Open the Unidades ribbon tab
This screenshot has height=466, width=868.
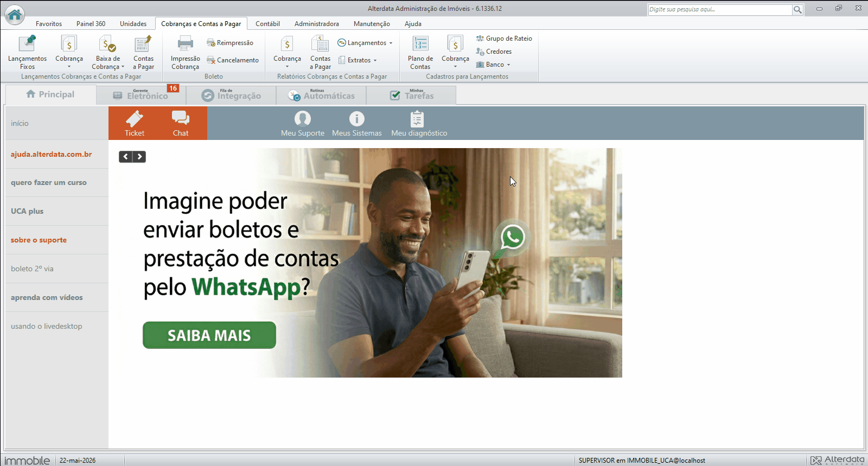133,24
